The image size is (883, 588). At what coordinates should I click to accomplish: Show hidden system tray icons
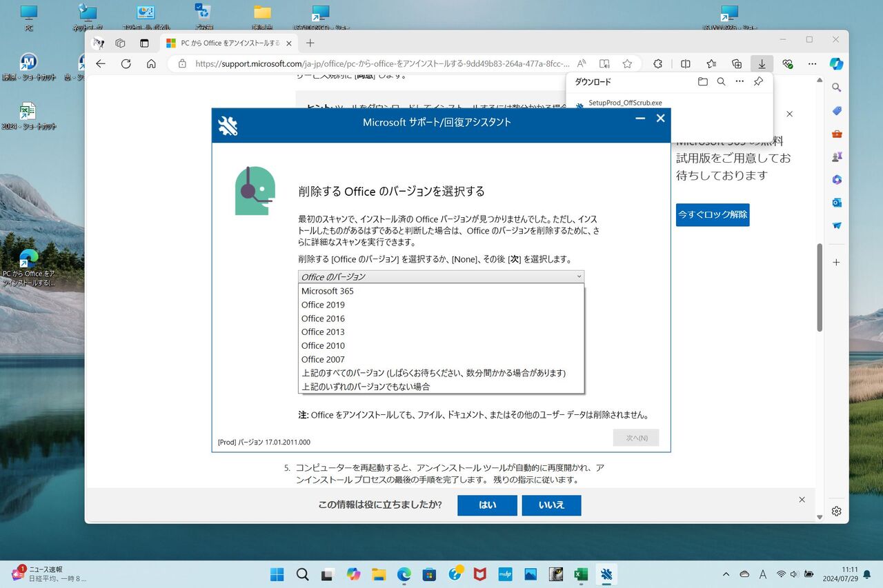(726, 574)
